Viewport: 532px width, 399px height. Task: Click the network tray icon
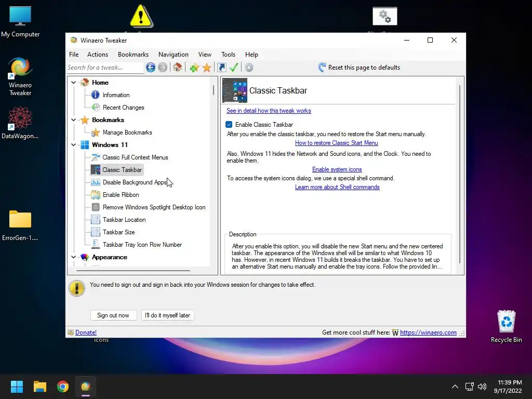coord(469,387)
